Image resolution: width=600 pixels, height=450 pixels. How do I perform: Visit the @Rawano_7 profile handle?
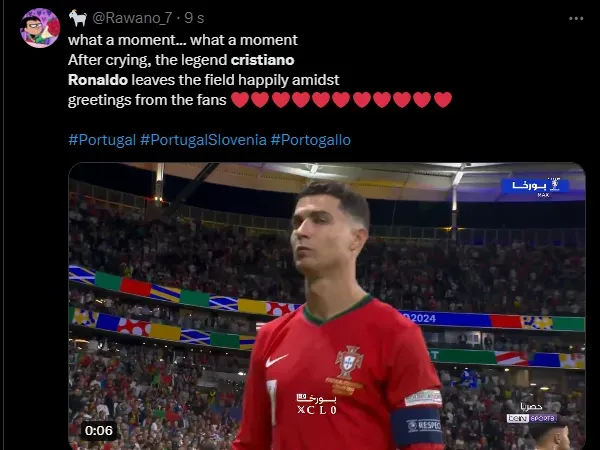pos(132,18)
